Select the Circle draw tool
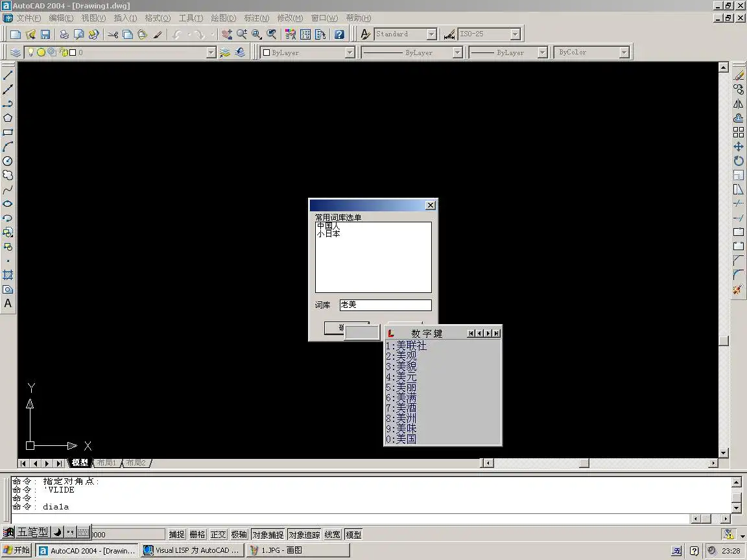Image resolution: width=747 pixels, height=560 pixels. [8, 161]
